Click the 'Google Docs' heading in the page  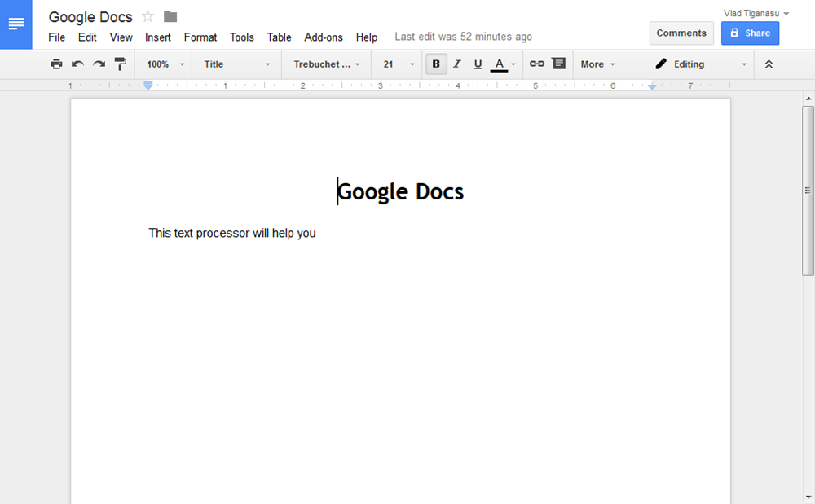[400, 191]
